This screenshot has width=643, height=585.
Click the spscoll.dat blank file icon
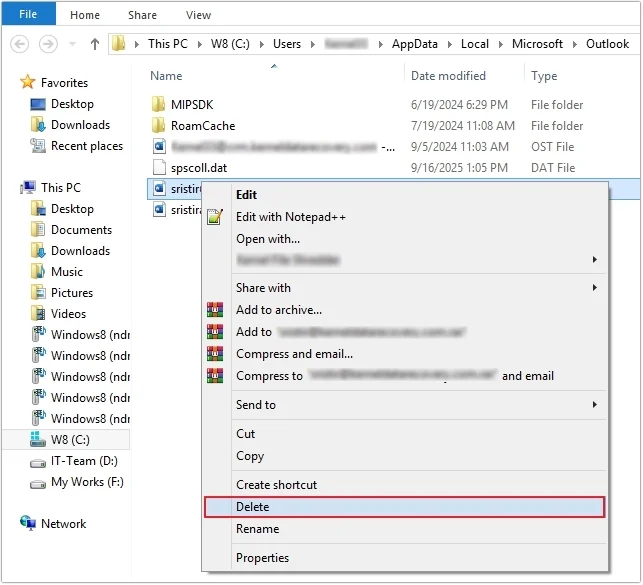pos(159,167)
